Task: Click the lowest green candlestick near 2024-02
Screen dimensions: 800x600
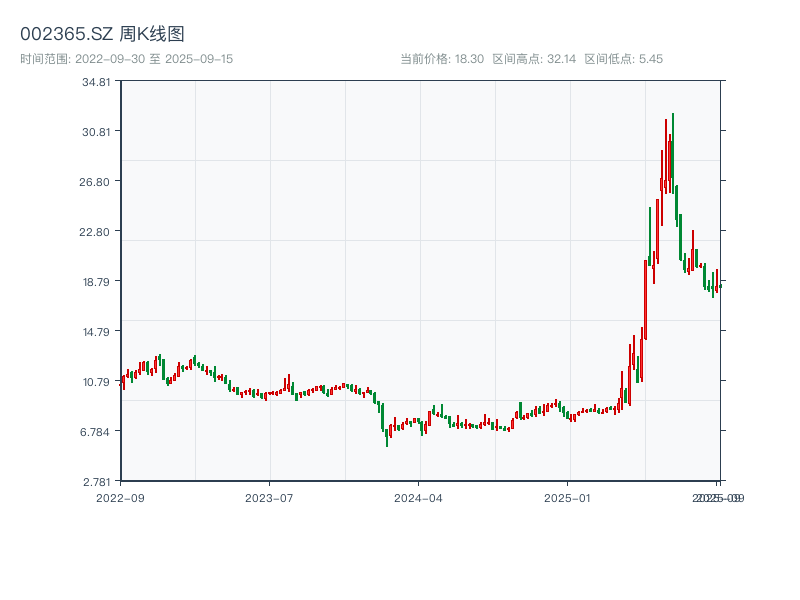Action: pyautogui.click(x=387, y=438)
